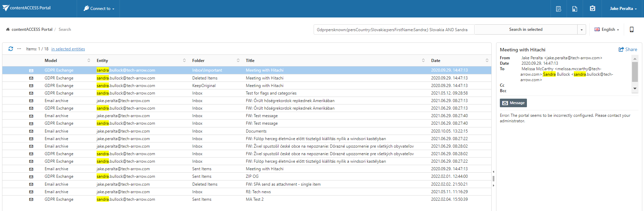Image resolution: width=644 pixels, height=211 pixels.
Task: Open the Connect to dropdown
Action: 99,9
